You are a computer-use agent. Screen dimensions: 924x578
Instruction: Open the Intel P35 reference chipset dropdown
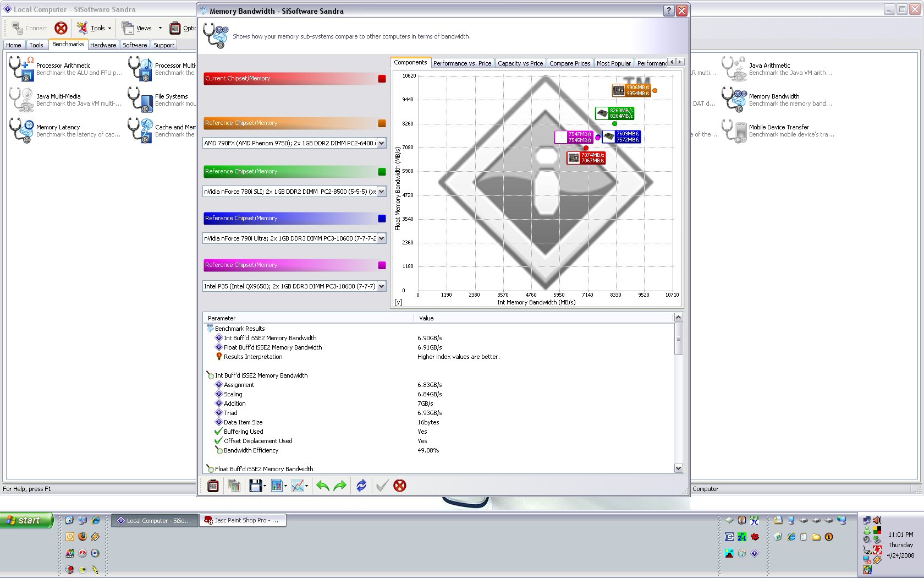click(x=381, y=286)
